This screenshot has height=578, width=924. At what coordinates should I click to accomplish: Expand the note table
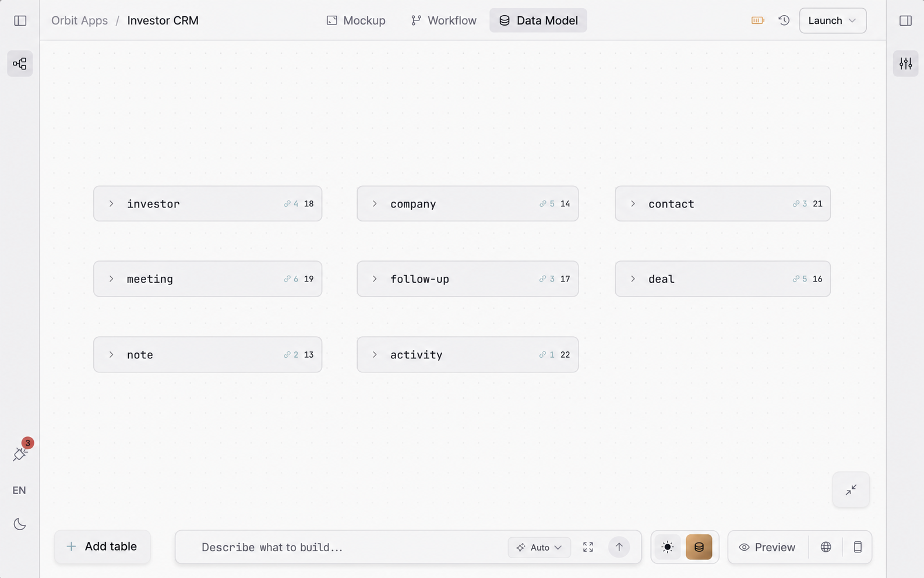111,355
